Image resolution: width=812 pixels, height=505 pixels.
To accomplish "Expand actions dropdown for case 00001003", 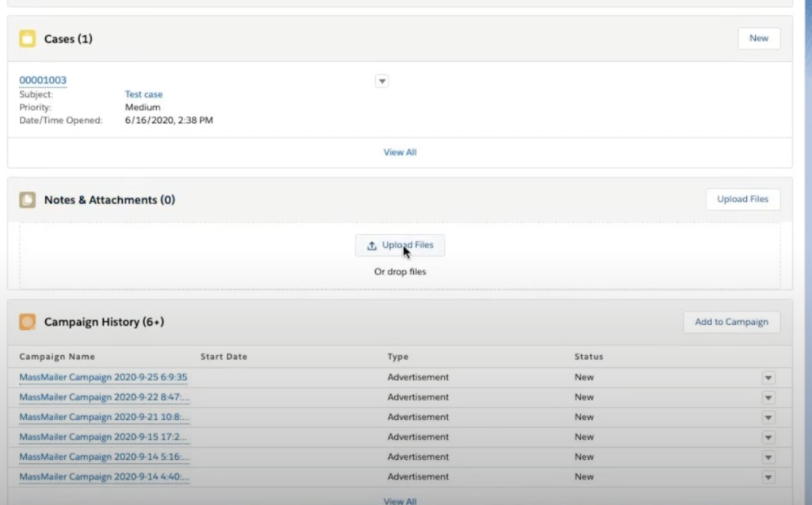I will click(x=381, y=82).
